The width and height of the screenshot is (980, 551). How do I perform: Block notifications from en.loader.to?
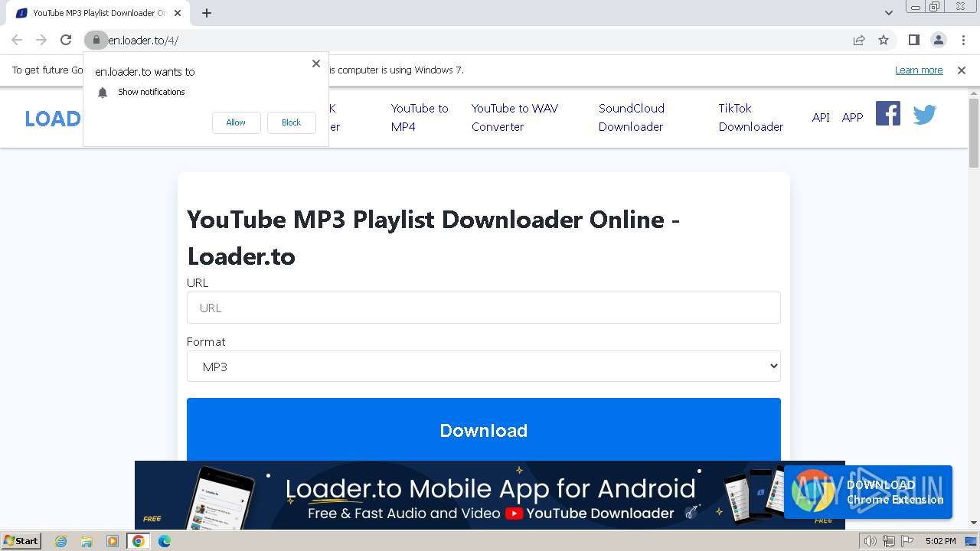coord(291,122)
